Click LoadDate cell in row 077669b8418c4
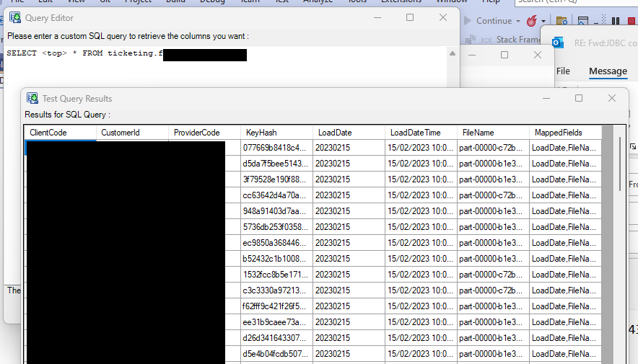 (349, 148)
